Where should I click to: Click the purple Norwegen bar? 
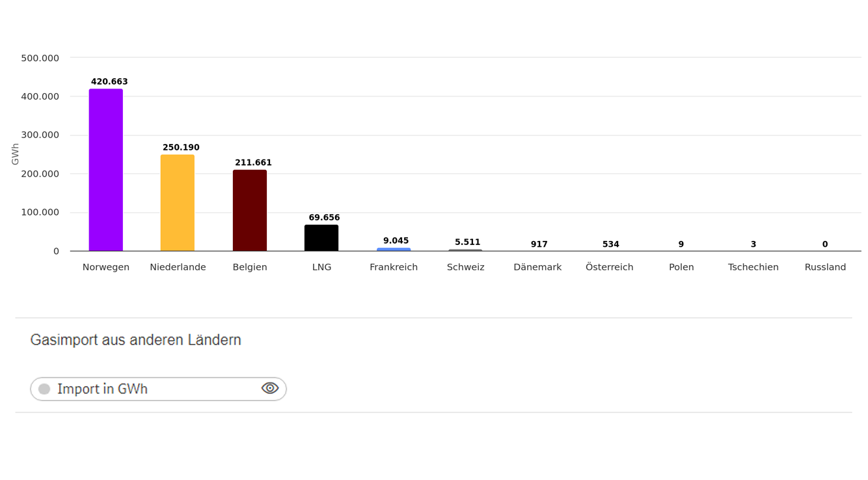106,170
